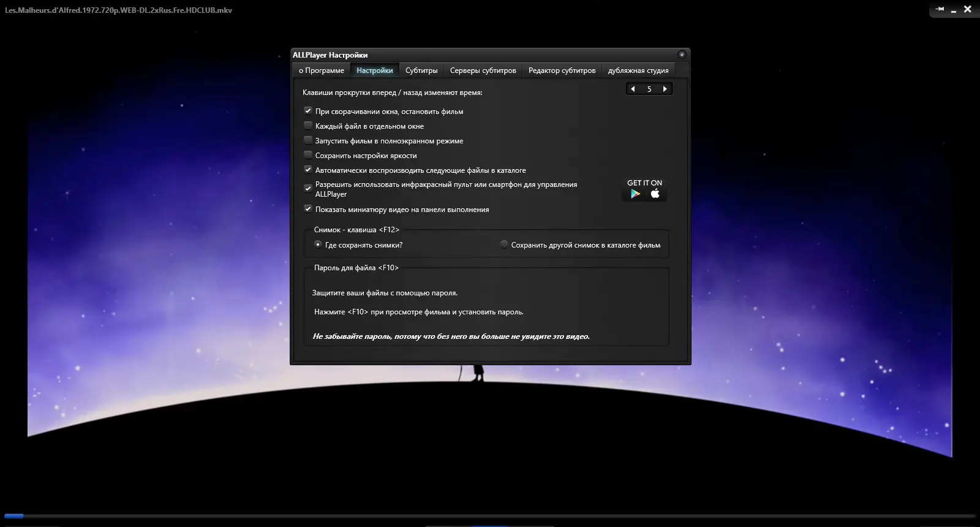Open the 'Редактор субтитров' tab

coord(562,70)
